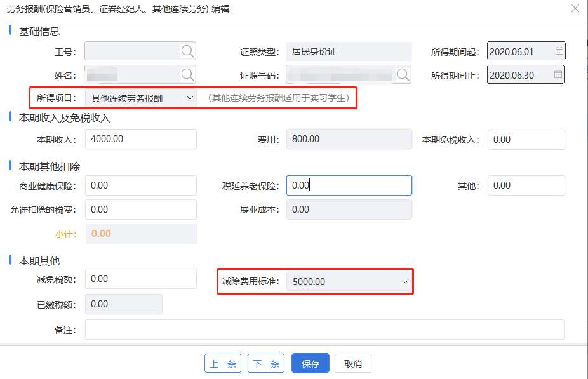
Task: Focus the 允许扣除的税费 field
Action: [140, 208]
